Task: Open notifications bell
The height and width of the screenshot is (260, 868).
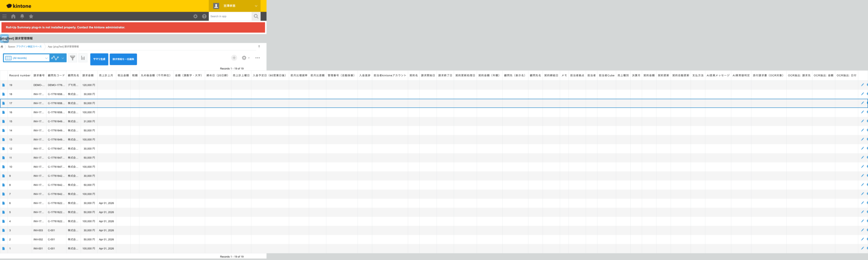Action: click(x=22, y=16)
